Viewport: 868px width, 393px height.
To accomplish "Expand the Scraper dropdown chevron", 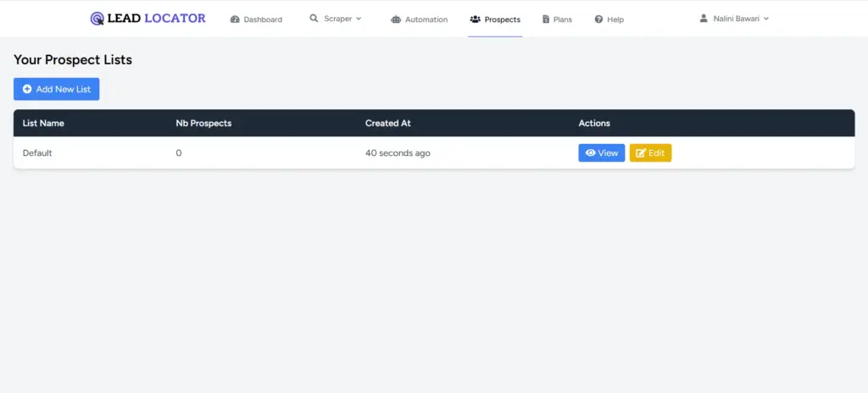I will [x=359, y=19].
